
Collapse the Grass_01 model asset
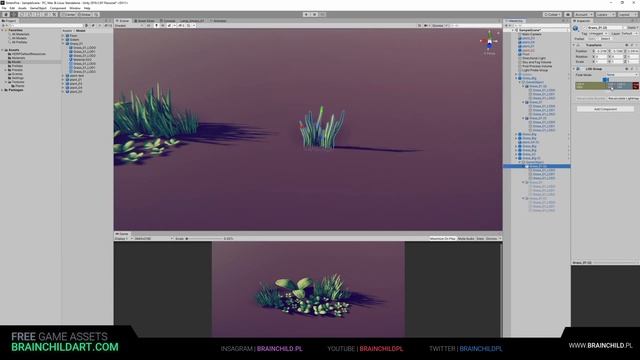click(63, 44)
